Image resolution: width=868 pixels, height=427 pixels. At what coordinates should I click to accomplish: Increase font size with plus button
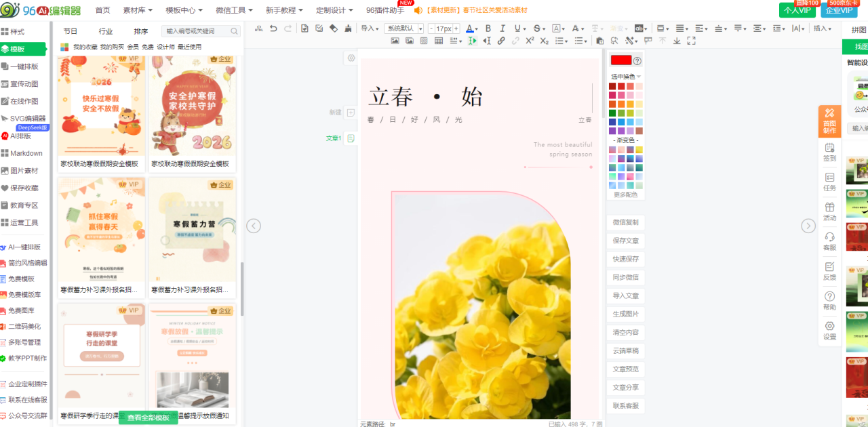click(456, 28)
